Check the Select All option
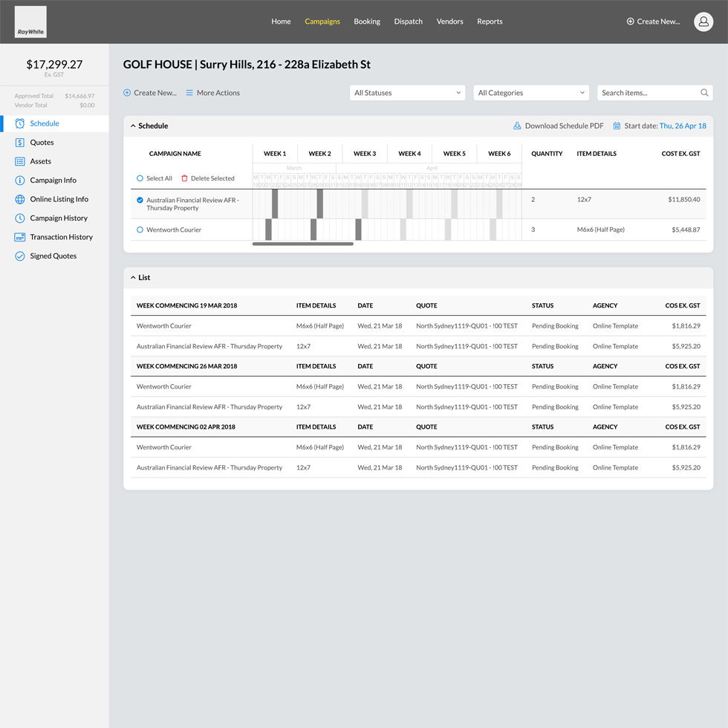The height and width of the screenshot is (728, 728). click(x=142, y=178)
